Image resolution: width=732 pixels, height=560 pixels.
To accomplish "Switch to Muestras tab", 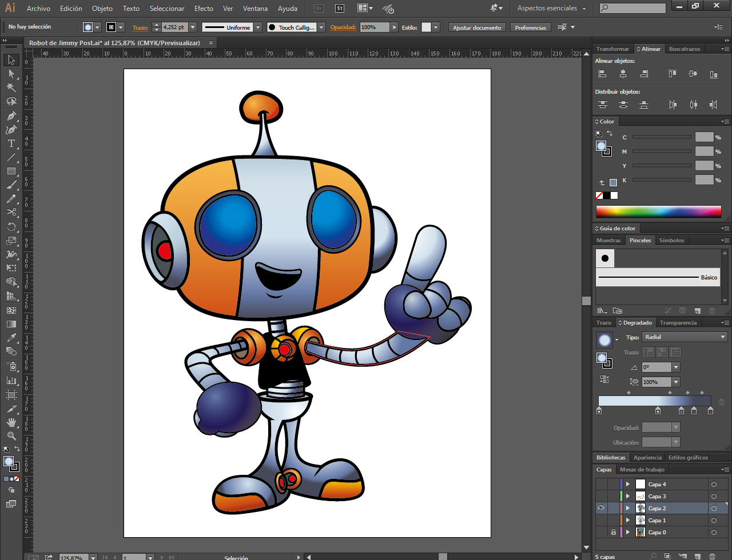I will [608, 241].
